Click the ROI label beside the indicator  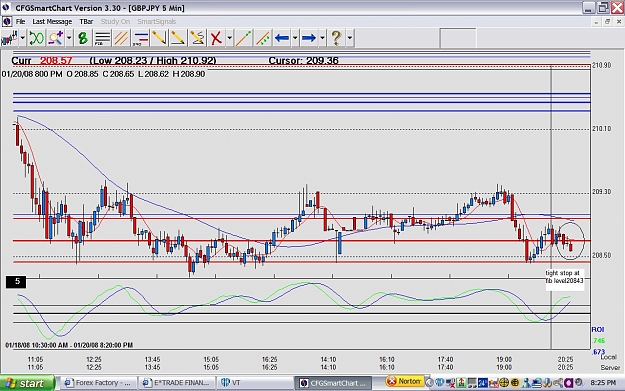598,329
